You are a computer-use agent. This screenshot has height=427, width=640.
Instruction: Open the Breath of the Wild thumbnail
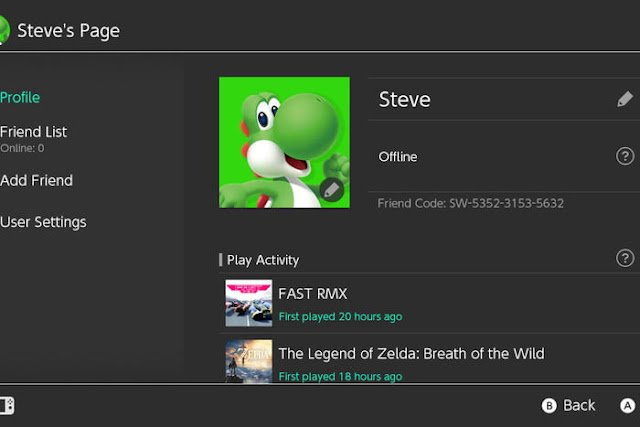click(x=249, y=361)
